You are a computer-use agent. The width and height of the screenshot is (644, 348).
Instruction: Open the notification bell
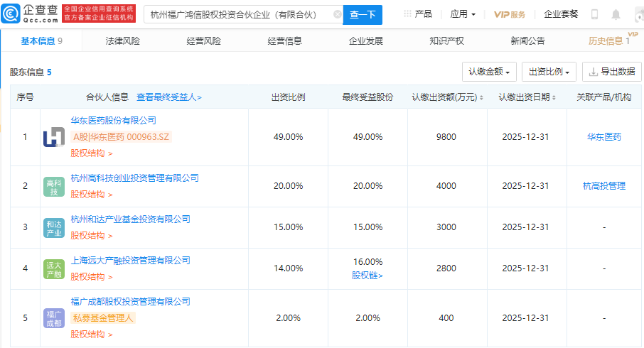tap(616, 14)
